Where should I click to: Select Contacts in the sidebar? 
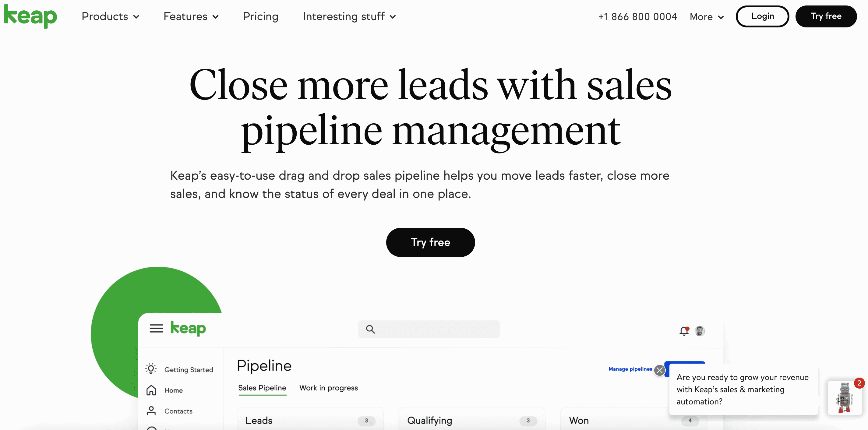click(x=178, y=411)
